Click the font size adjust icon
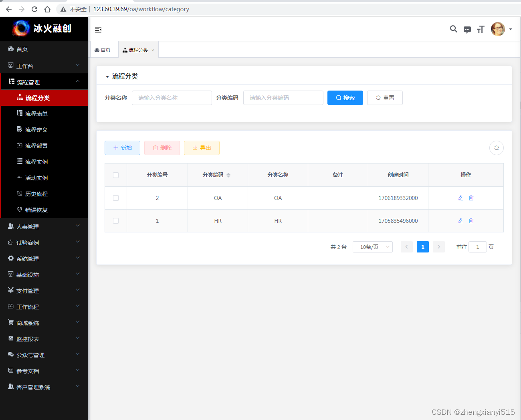Image resolution: width=521 pixels, height=420 pixels. pyautogui.click(x=481, y=29)
